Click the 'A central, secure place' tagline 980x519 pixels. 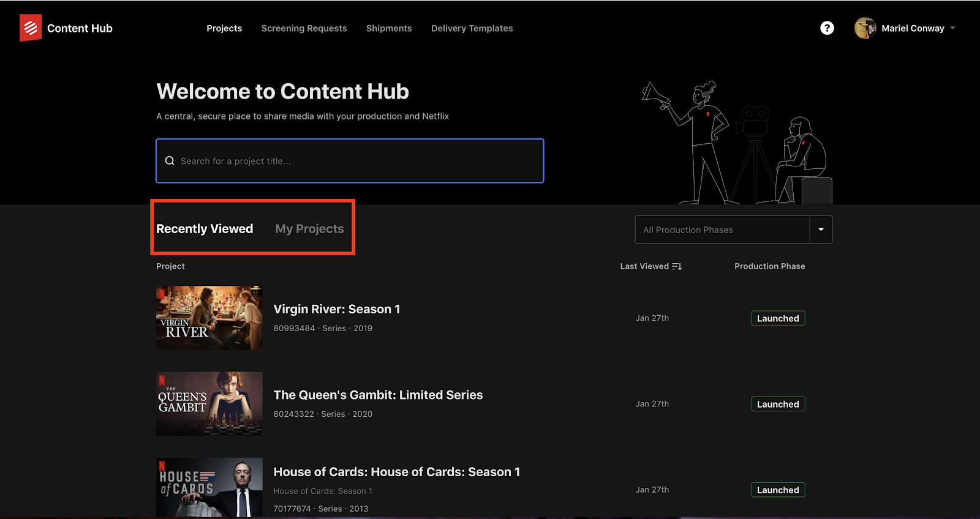click(x=303, y=116)
